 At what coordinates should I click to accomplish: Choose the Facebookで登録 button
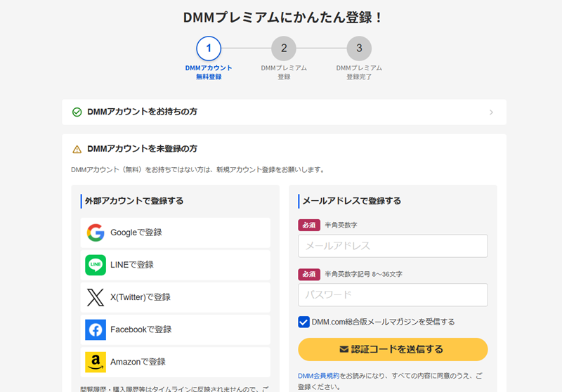click(175, 329)
